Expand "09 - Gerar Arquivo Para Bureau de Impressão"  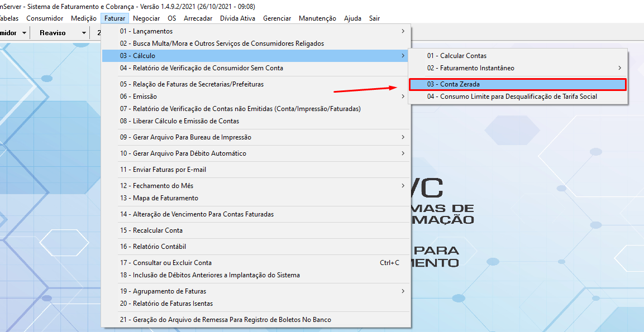184,137
